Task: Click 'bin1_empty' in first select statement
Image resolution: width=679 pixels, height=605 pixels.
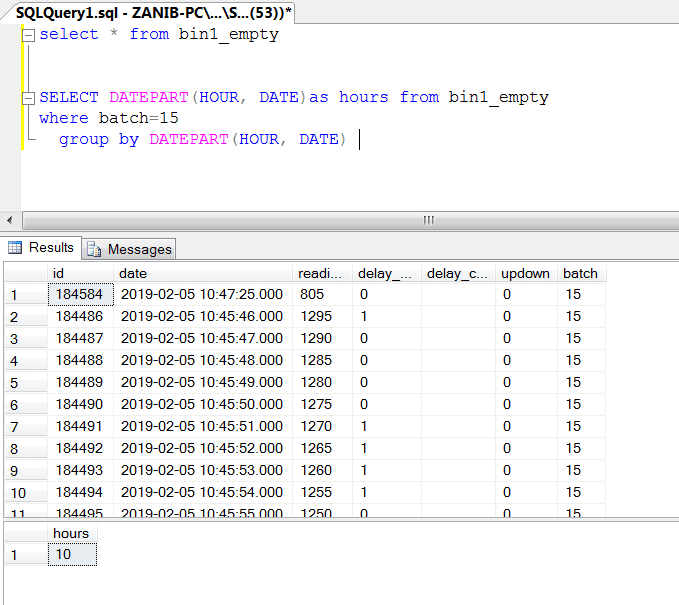Action: pyautogui.click(x=229, y=34)
